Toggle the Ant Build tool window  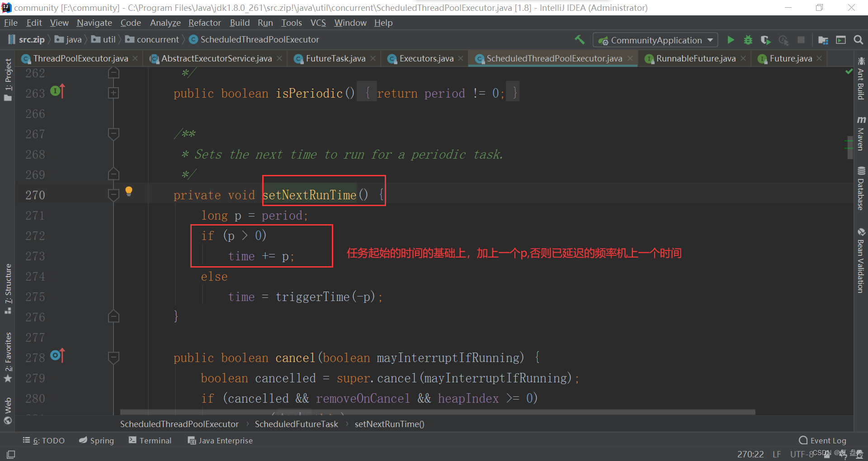click(861, 78)
